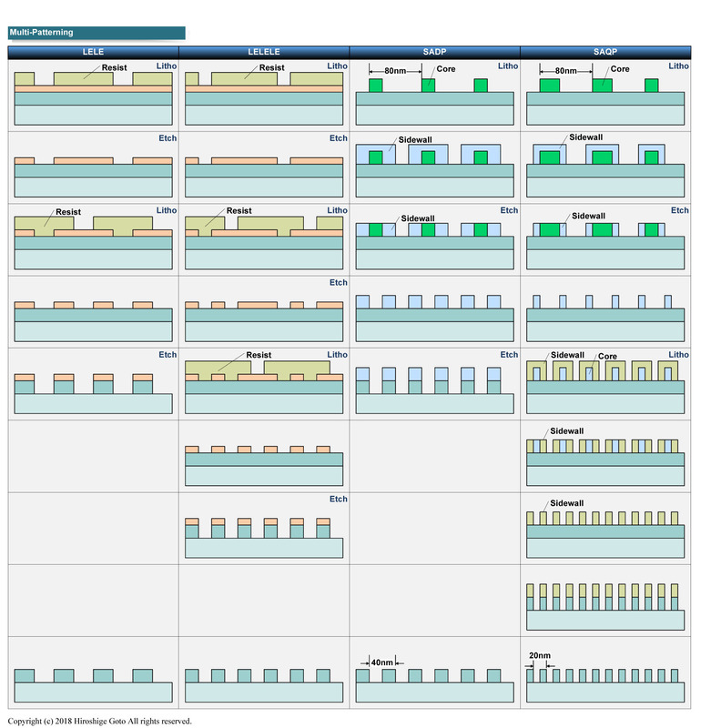Click the Core label in SAQP first step
721x728 pixels.
click(620, 69)
